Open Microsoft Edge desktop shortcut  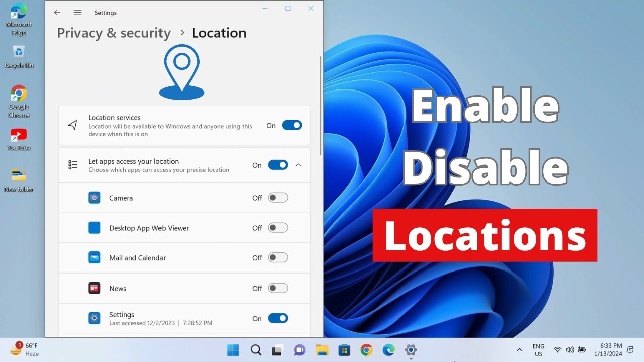(19, 20)
